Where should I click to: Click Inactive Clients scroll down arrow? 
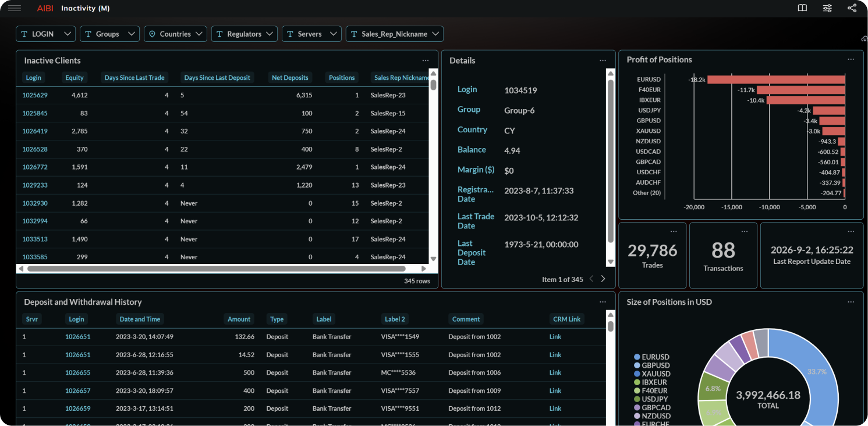433,259
